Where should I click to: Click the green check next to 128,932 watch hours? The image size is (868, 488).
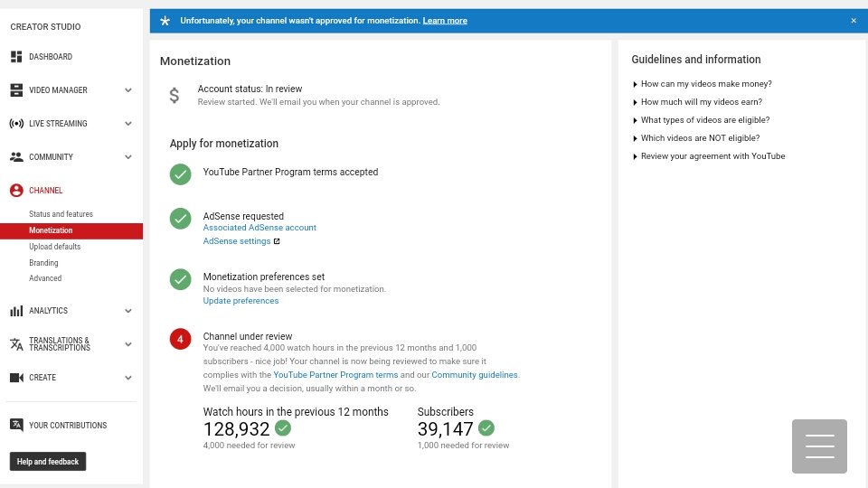click(283, 427)
